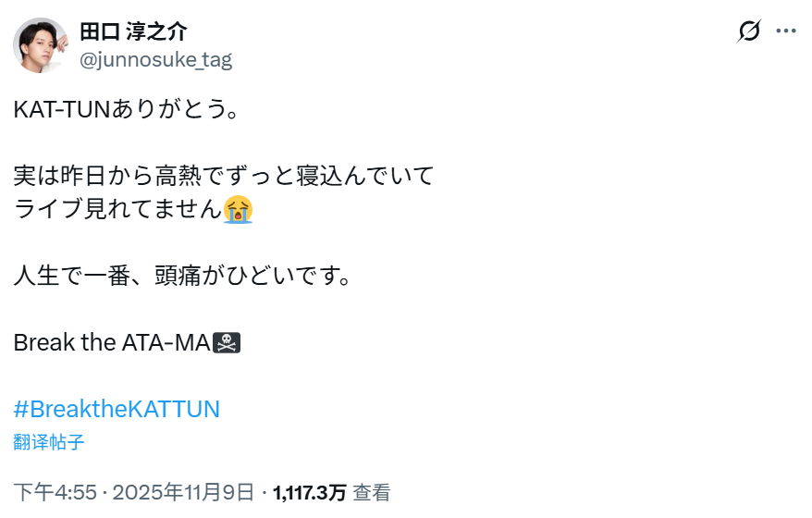Click the bold 1,117.3万 number
Viewport: 812px width, 518px height.
[309, 493]
